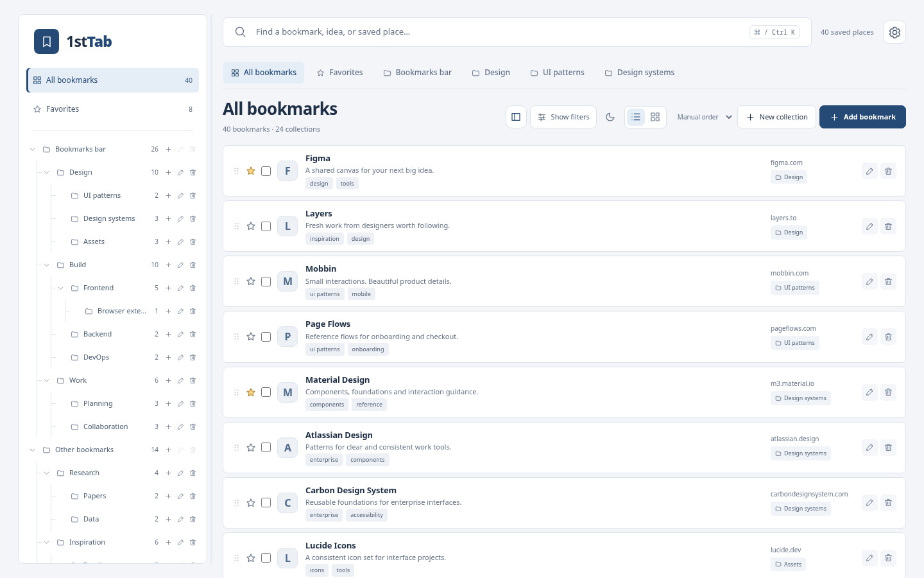Image resolution: width=924 pixels, height=578 pixels.
Task: Rename the Assets folder in sidebar
Action: pyautogui.click(x=180, y=242)
